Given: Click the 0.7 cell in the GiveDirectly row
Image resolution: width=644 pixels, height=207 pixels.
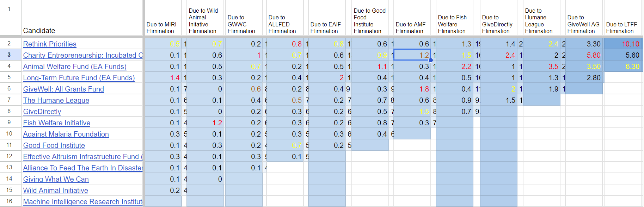Looking at the screenshot, I should pyautogui.click(x=454, y=112).
